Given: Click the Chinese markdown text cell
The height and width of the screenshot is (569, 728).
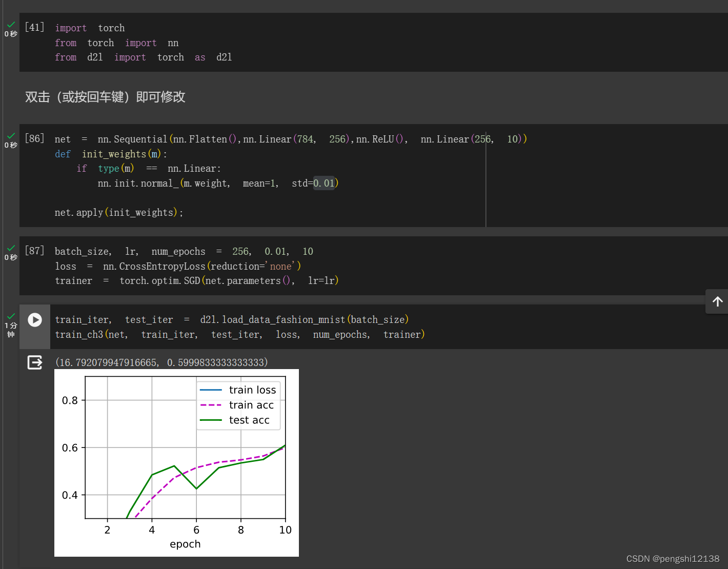Looking at the screenshot, I should pyautogui.click(x=105, y=97).
